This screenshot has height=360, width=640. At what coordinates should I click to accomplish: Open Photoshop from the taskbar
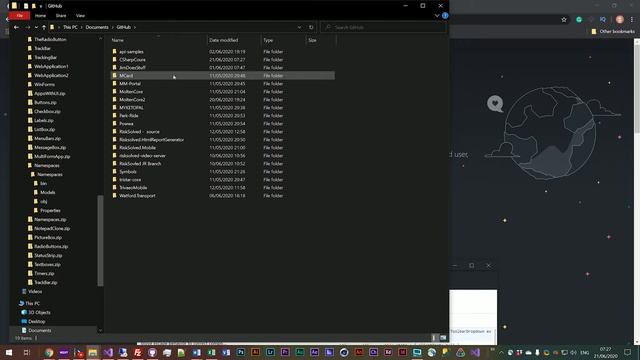[241, 352]
